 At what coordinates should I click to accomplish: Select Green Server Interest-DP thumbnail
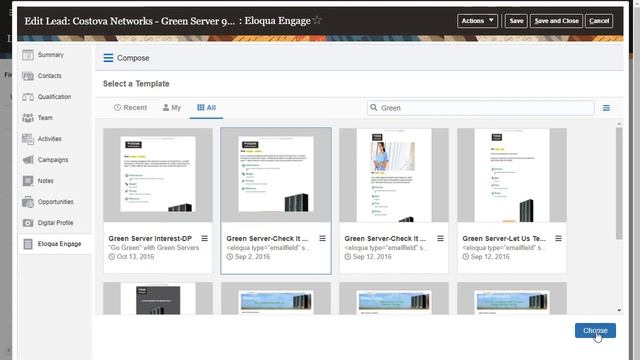158,175
